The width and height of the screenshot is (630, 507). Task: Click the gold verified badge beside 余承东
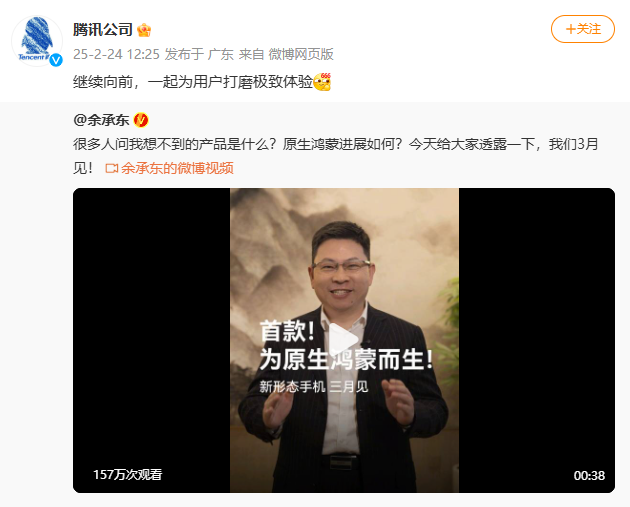[x=141, y=120]
